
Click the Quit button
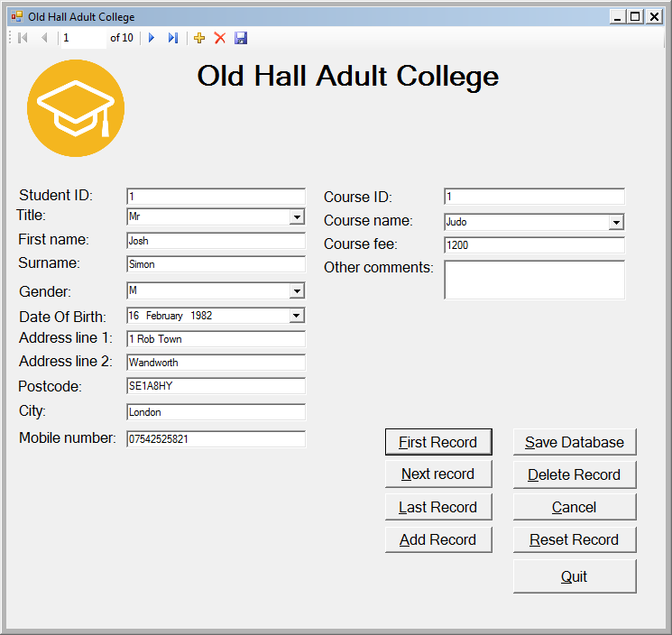[x=575, y=576]
